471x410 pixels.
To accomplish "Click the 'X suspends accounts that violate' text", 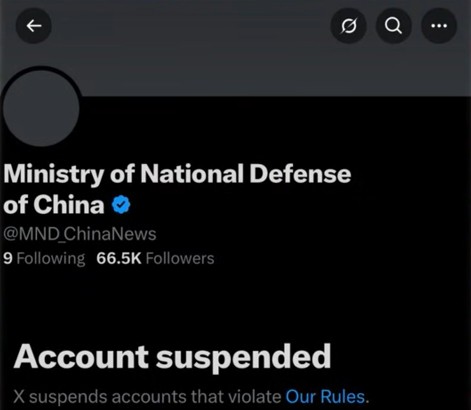I will tap(148, 397).
